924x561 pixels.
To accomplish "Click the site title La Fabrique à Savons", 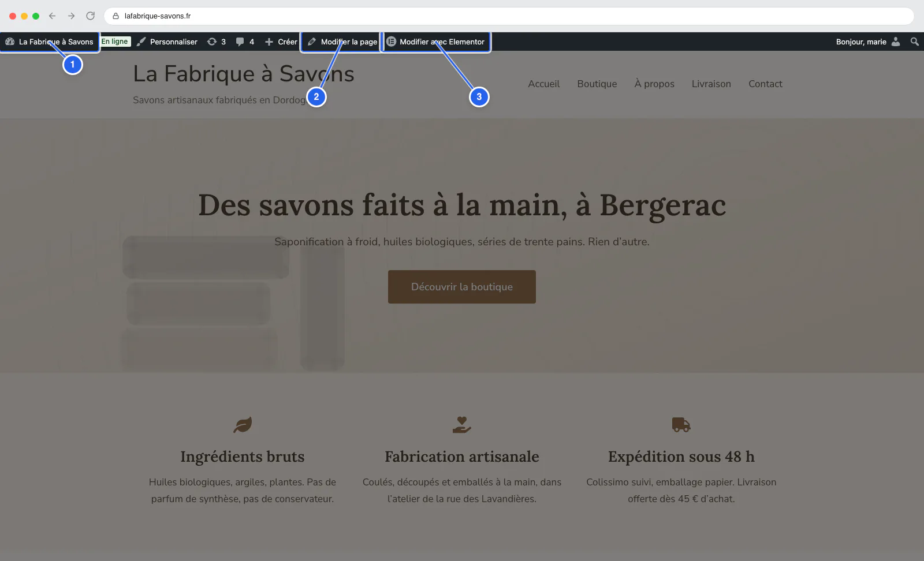I will point(244,74).
